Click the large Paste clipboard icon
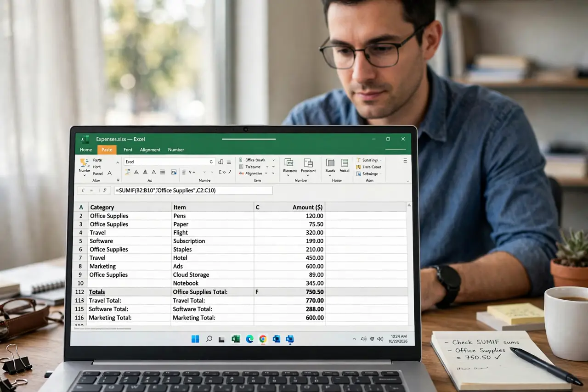The height and width of the screenshot is (392, 588). click(84, 162)
